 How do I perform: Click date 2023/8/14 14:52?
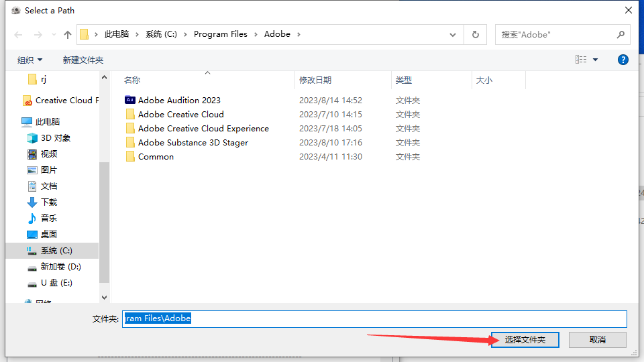(x=331, y=100)
